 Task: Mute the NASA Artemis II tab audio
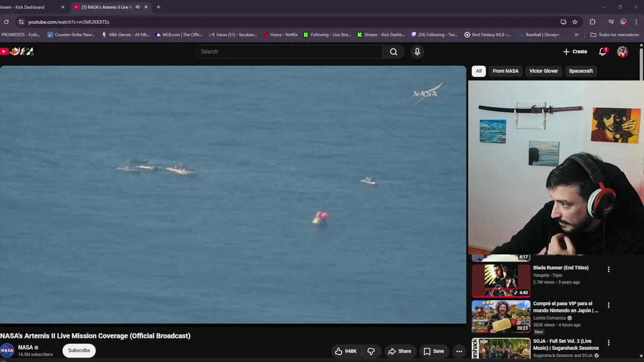point(137,7)
